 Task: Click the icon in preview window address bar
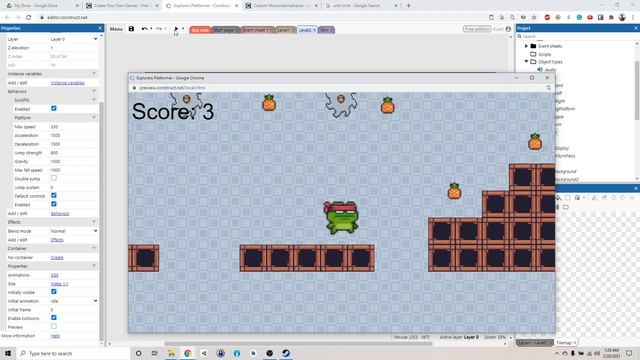549,87
